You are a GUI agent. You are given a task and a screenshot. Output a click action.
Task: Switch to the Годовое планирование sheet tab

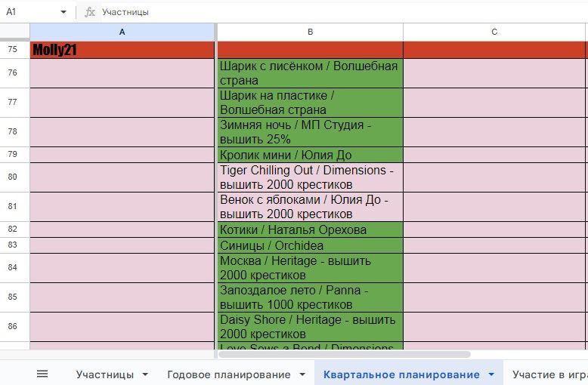tap(228, 374)
